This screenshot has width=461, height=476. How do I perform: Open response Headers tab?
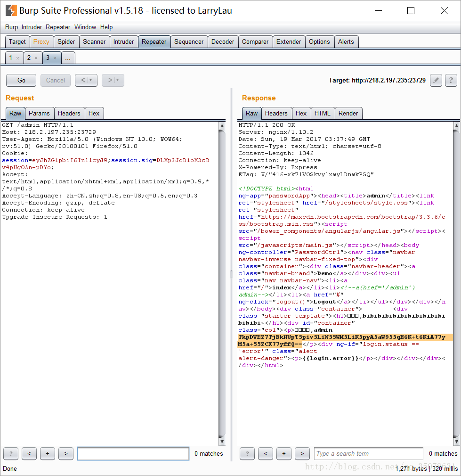coord(276,113)
